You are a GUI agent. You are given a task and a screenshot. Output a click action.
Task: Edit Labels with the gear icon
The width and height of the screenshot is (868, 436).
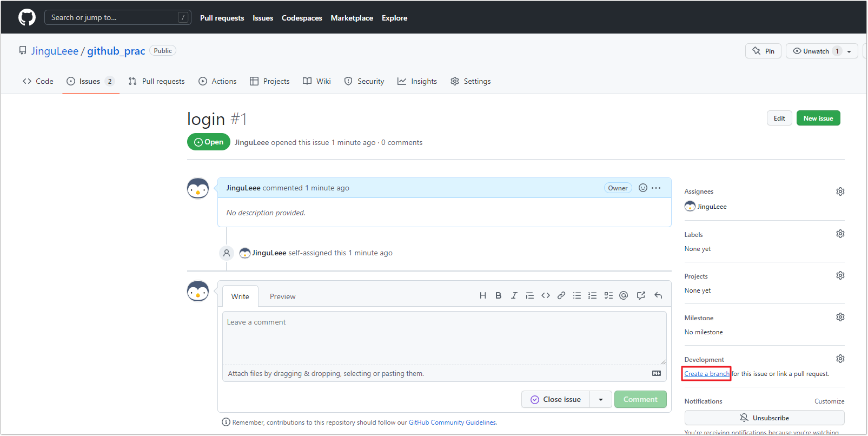[x=840, y=234]
